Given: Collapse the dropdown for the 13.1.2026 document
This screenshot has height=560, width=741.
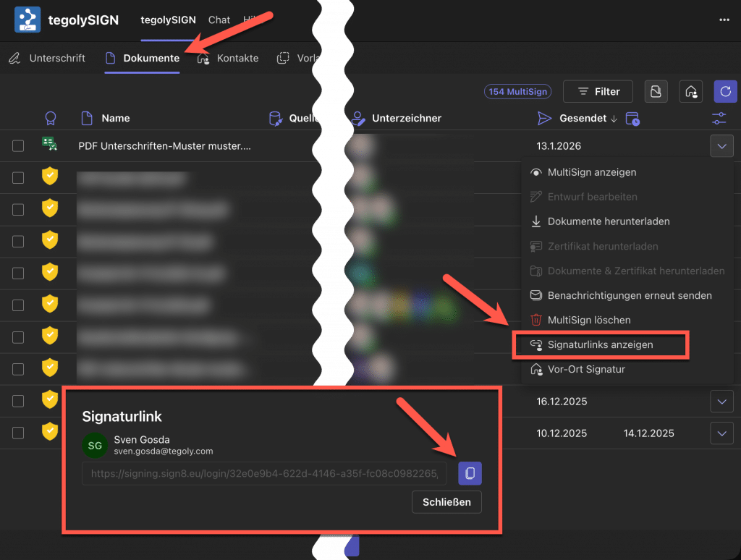Looking at the screenshot, I should click(x=721, y=146).
